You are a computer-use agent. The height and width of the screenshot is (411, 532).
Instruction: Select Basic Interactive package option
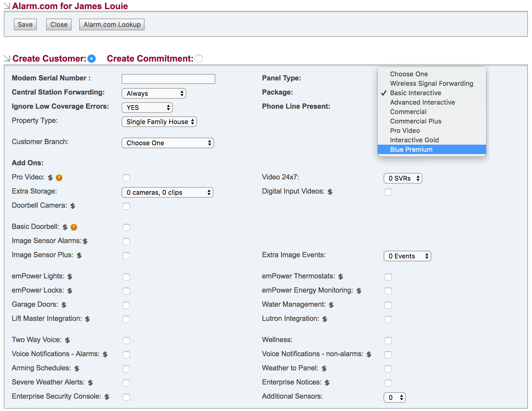coord(432,93)
